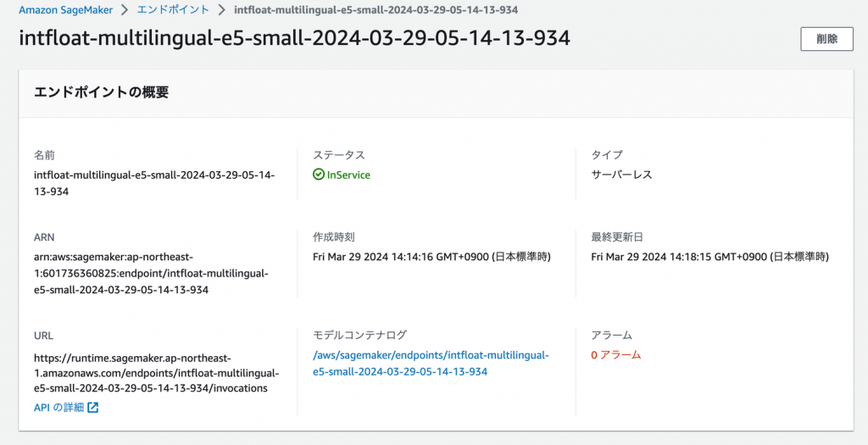Click the ARN value text

click(x=151, y=274)
